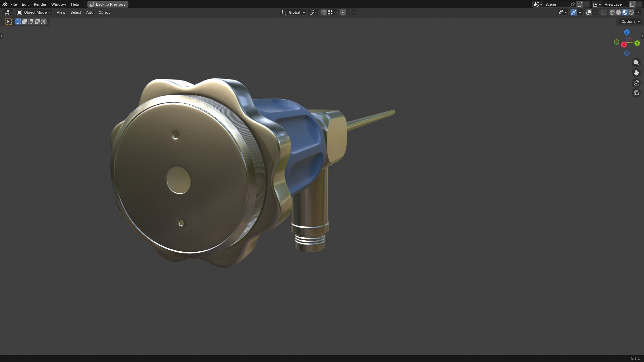Open the Edit menu

click(25, 4)
